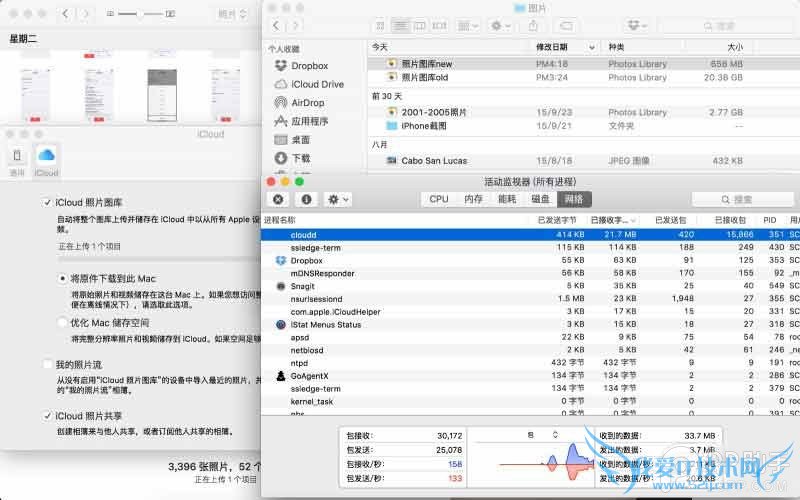
Task: Select the kernel_task process row
Action: [531, 402]
